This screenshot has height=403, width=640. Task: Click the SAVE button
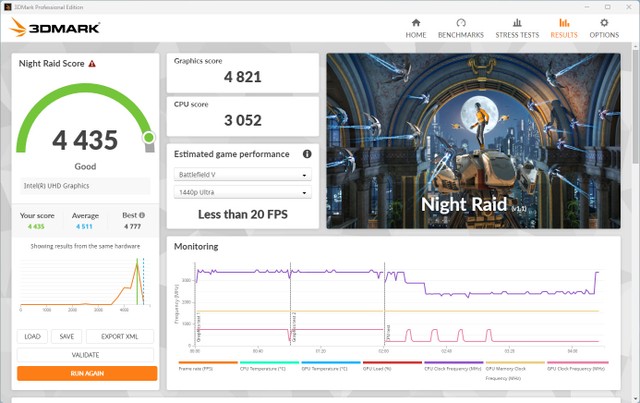(67, 336)
